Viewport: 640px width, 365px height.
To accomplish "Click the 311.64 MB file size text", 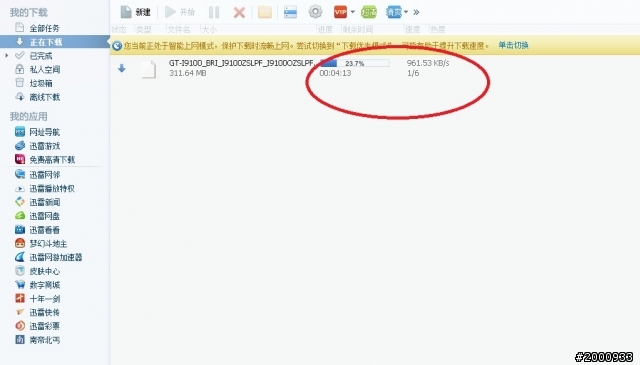I will (188, 73).
